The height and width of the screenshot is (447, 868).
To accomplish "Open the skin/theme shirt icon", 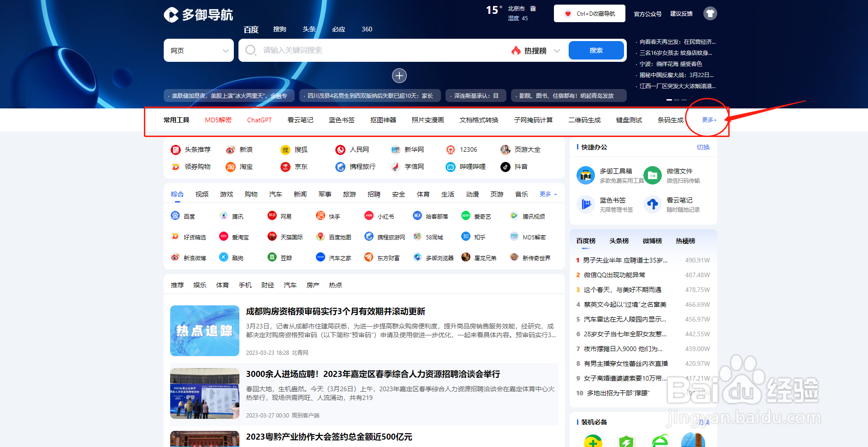I will coord(710,13).
